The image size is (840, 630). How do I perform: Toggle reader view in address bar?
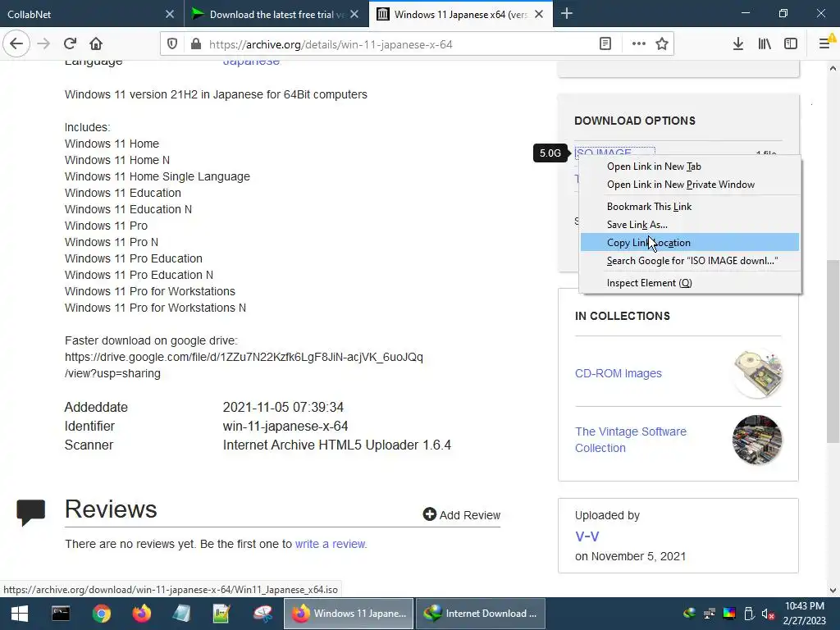(605, 44)
